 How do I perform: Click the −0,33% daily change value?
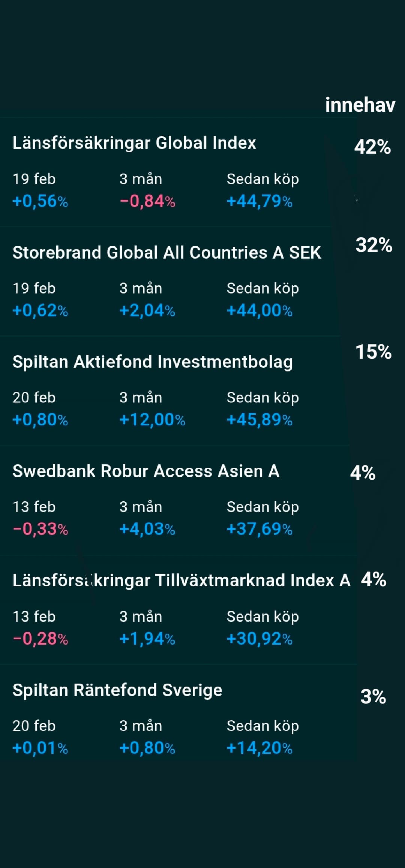[40, 529]
